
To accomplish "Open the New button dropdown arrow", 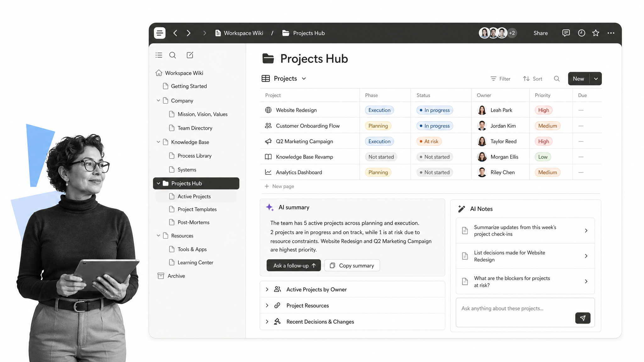I will pyautogui.click(x=596, y=79).
